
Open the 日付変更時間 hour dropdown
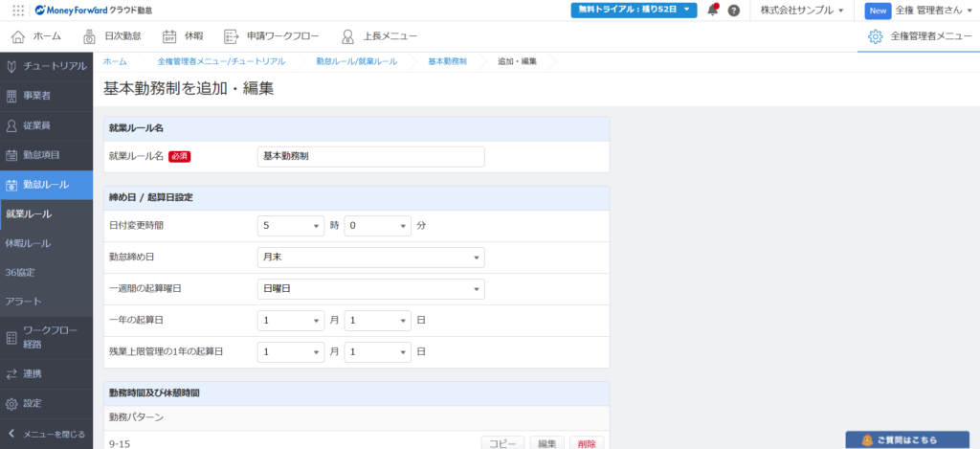pos(291,226)
